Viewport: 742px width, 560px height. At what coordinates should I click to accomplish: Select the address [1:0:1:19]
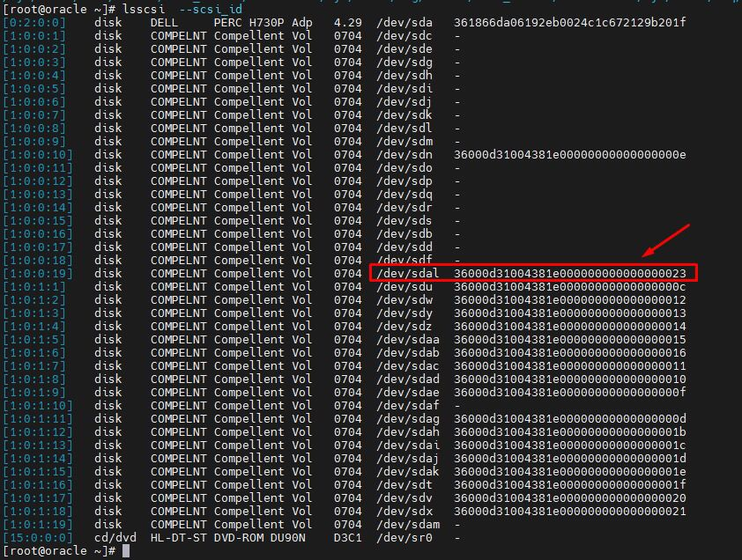click(x=38, y=525)
